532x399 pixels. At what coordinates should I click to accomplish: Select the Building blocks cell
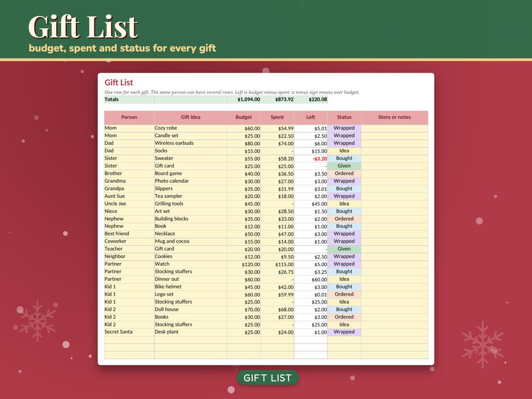pos(191,219)
